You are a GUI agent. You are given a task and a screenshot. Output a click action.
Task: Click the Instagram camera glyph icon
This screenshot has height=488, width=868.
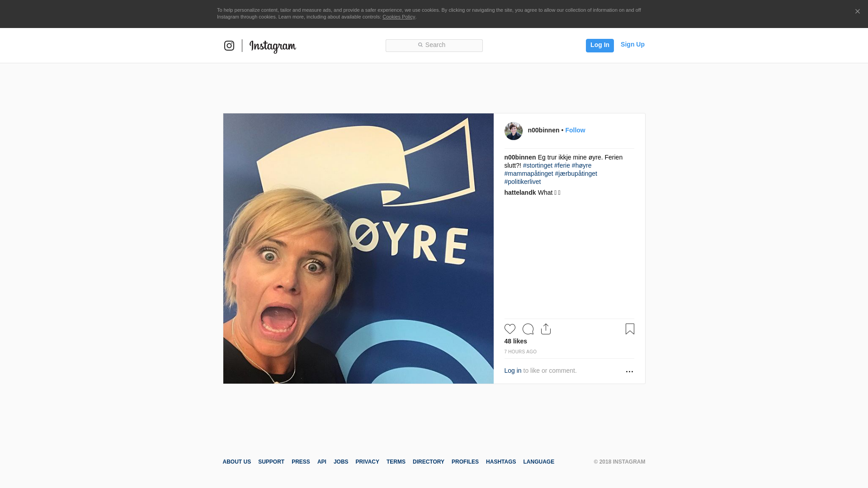point(229,46)
